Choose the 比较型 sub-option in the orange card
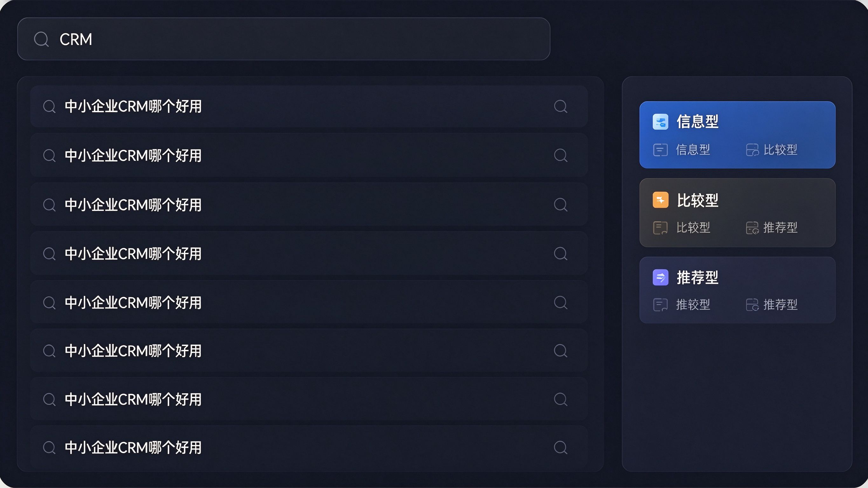Image resolution: width=868 pixels, height=488 pixels. [x=693, y=228]
